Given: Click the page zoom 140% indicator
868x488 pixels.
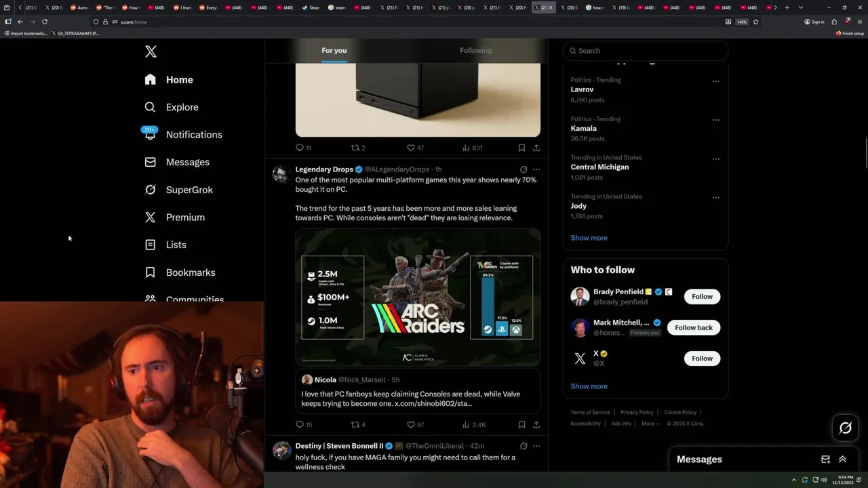Looking at the screenshot, I should pyautogui.click(x=742, y=22).
